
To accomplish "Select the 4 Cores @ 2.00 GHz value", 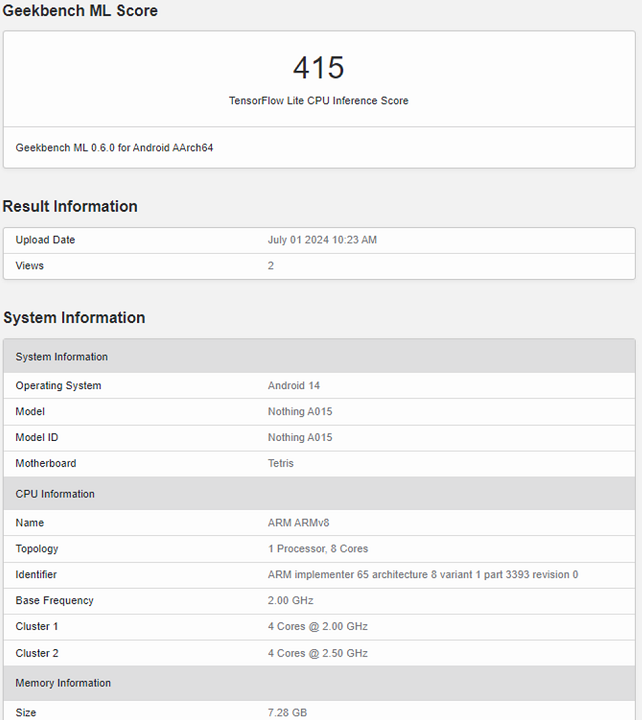I will tap(318, 626).
